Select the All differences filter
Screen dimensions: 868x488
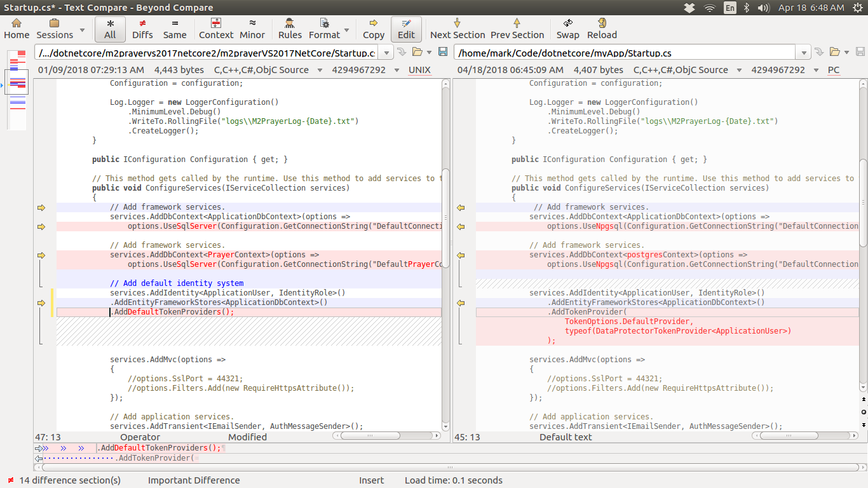click(x=110, y=29)
